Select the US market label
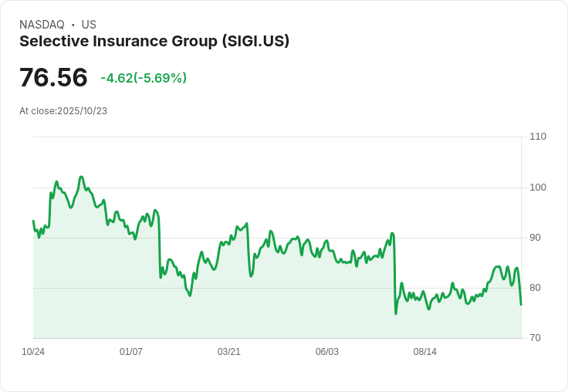568x392 pixels. point(89,25)
